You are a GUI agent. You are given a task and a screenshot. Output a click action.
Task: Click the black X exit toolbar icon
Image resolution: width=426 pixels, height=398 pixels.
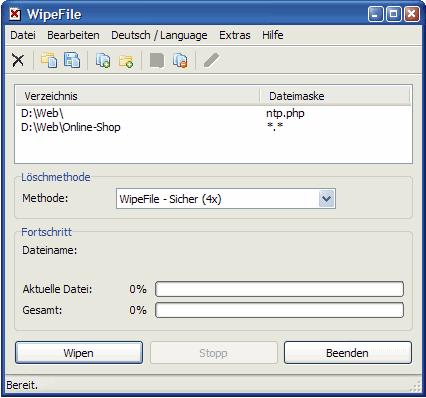(18, 60)
